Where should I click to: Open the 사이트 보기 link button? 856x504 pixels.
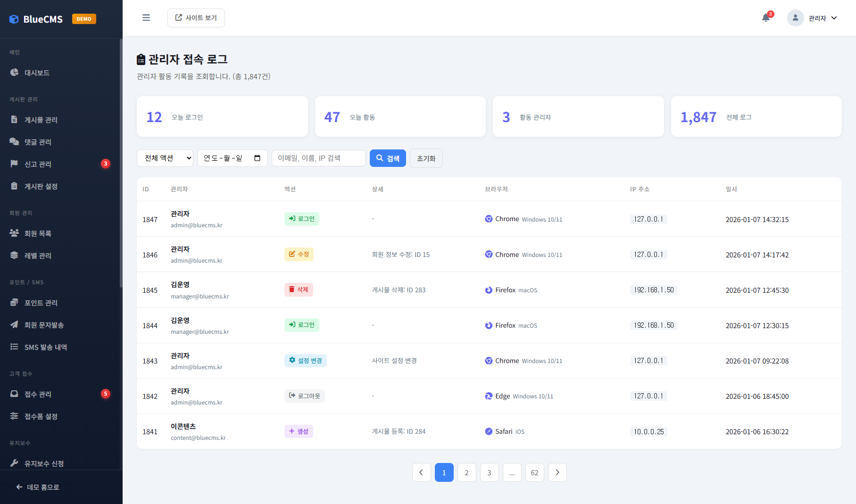click(196, 18)
